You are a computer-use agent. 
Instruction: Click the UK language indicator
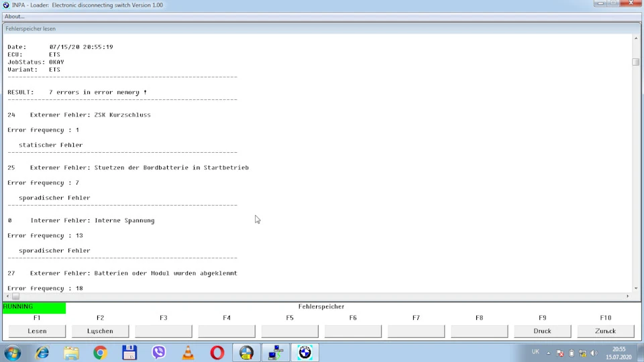[535, 352]
